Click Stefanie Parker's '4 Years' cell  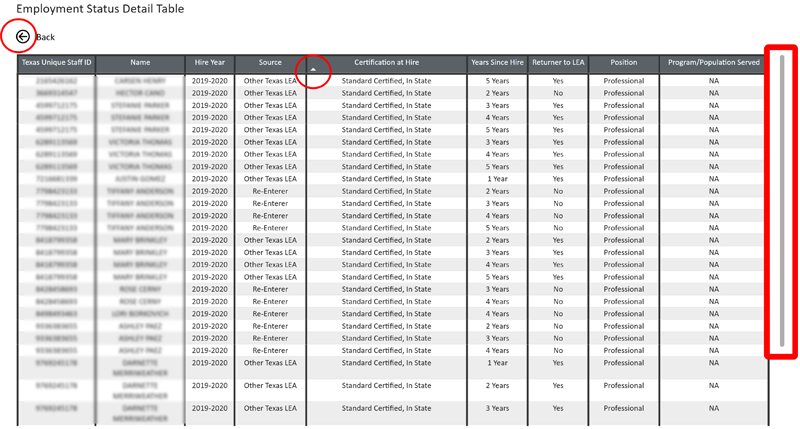(497, 117)
